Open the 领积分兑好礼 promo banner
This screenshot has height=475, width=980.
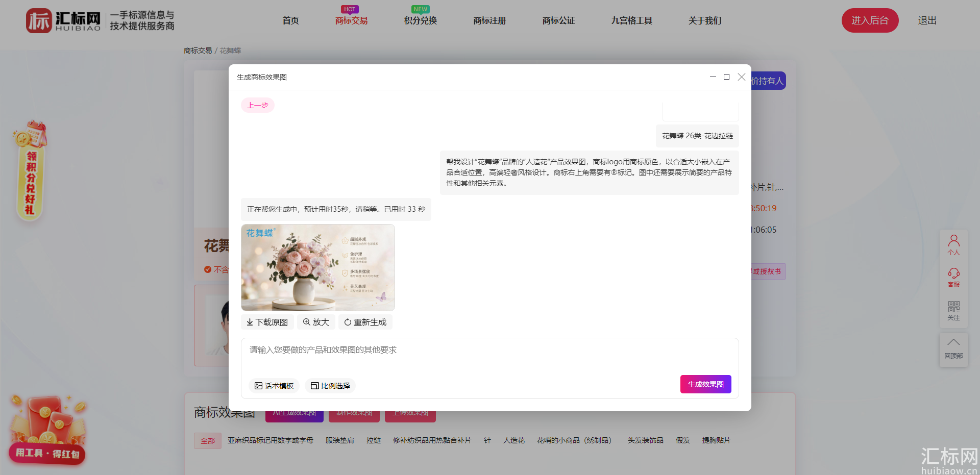(31, 171)
